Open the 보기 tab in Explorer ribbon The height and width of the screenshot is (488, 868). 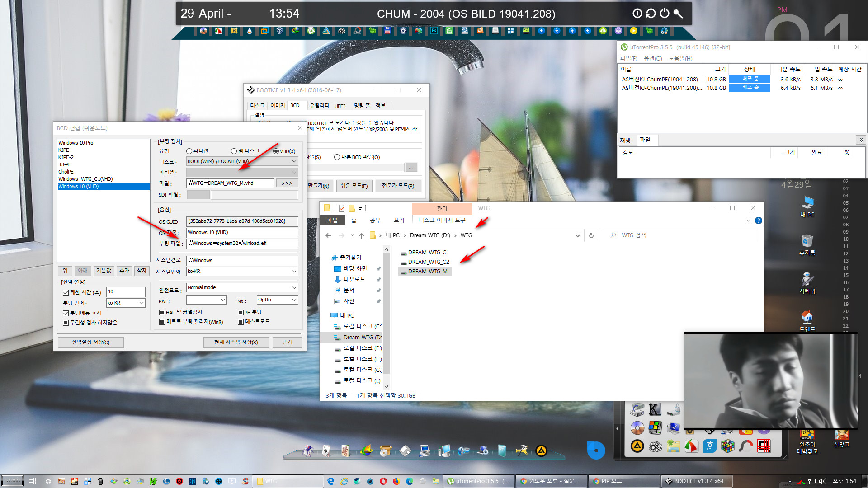tap(399, 220)
